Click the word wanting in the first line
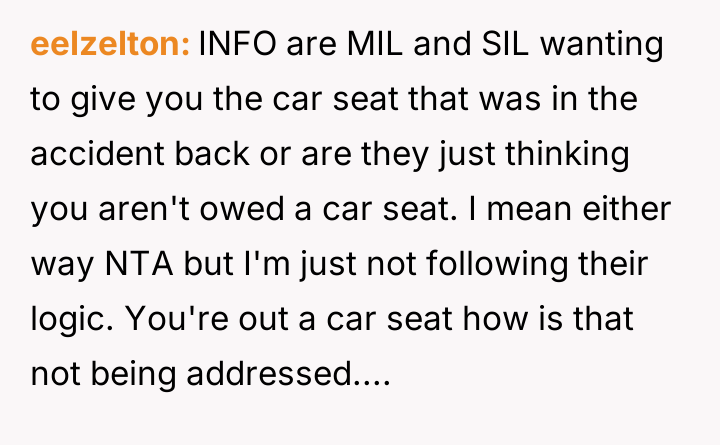The width and height of the screenshot is (720, 445). (x=612, y=45)
